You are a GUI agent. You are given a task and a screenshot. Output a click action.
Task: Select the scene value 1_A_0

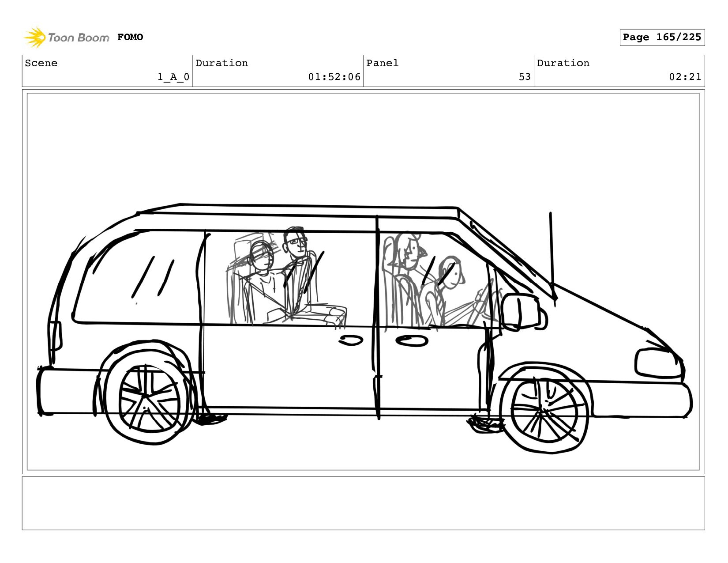(173, 77)
